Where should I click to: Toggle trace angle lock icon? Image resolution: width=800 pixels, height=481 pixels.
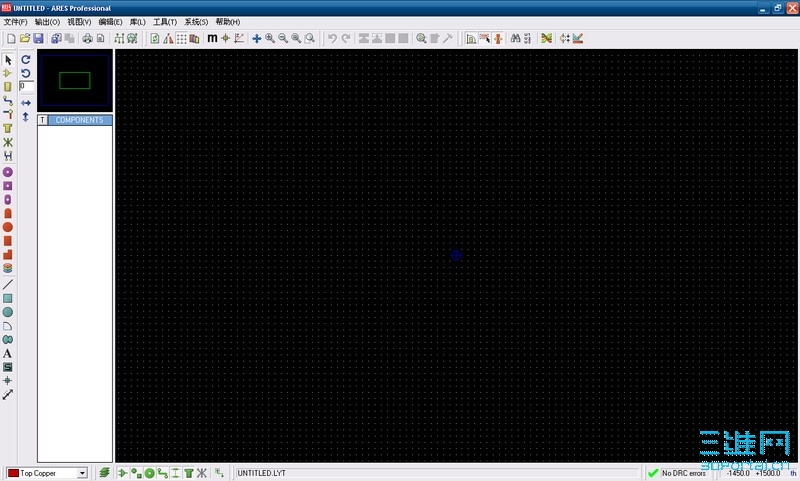tap(471, 38)
